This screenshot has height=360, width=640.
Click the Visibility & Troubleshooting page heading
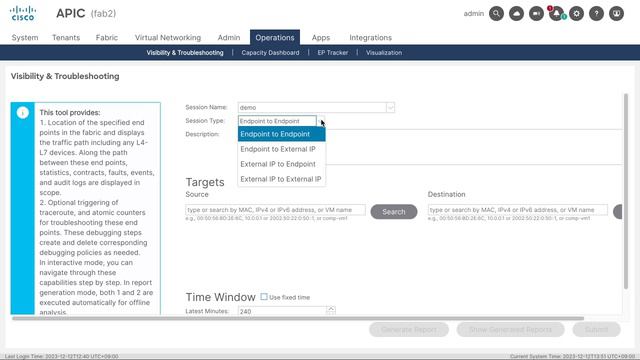(65, 76)
